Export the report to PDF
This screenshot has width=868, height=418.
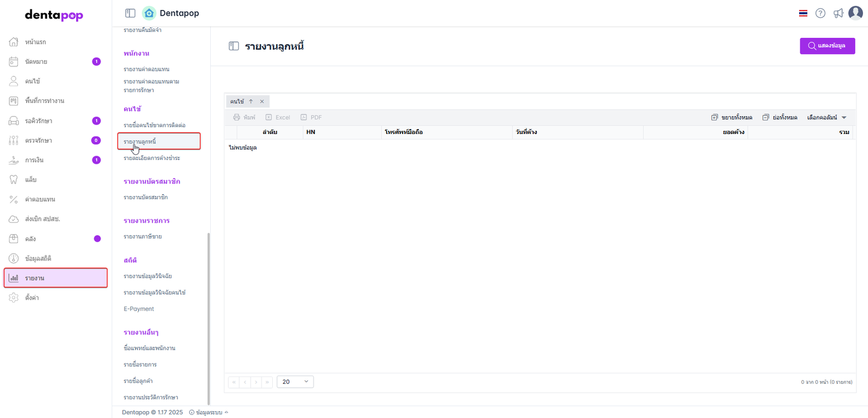(311, 117)
